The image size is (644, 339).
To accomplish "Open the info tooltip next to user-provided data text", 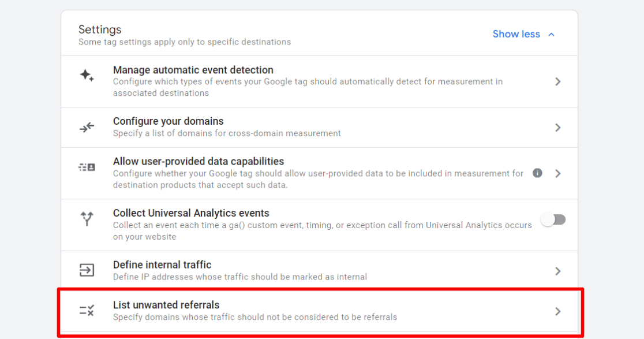I will pos(537,173).
